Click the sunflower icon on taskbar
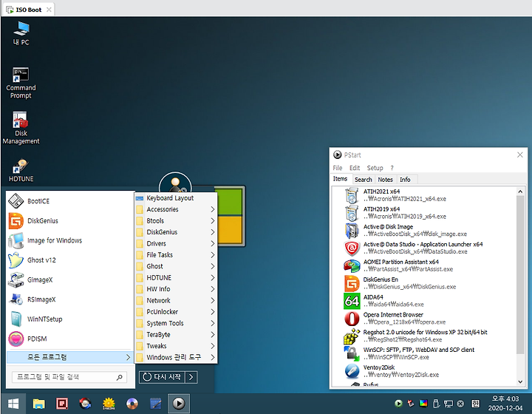This screenshot has width=532, height=414. 109,404
